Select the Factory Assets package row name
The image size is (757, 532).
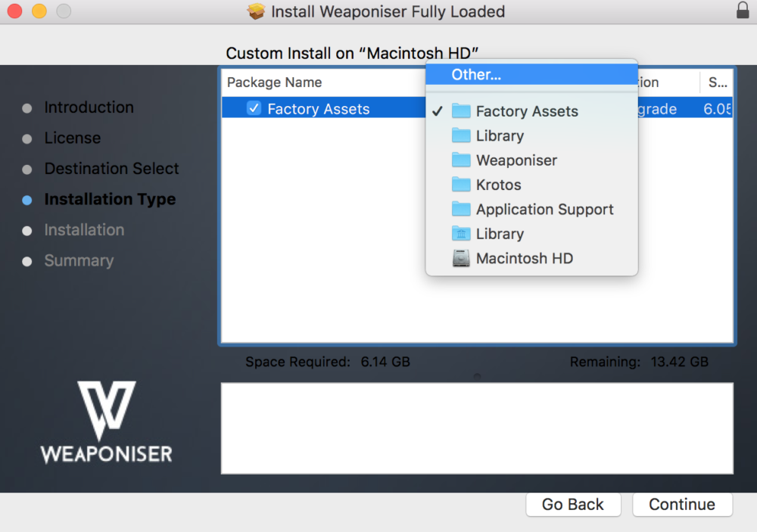pyautogui.click(x=319, y=109)
